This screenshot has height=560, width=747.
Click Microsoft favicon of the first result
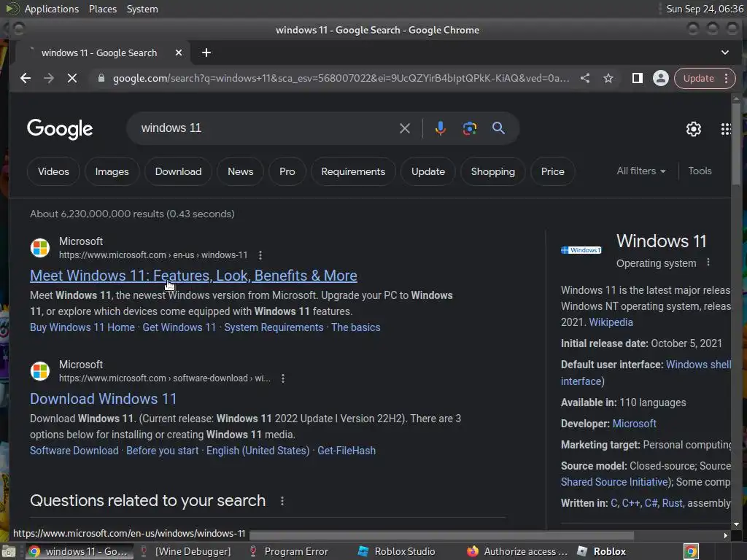[x=40, y=248]
